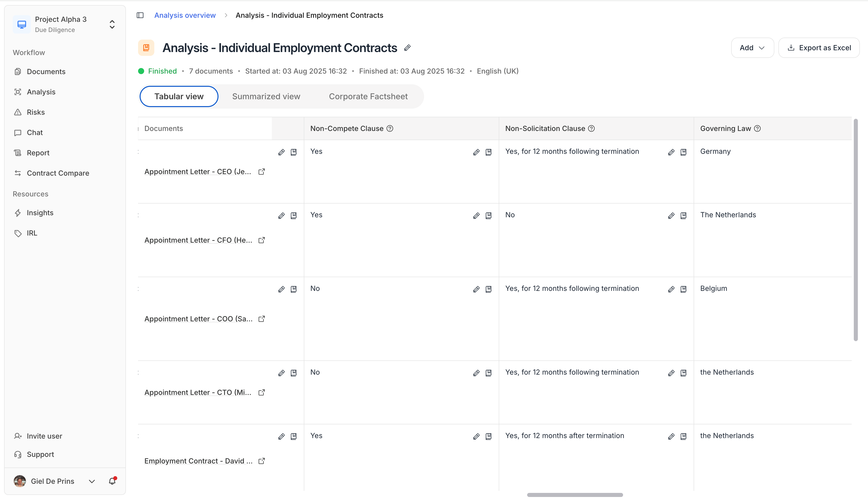
Task: Switch to Corporate Factsheet tab
Action: 368,96
